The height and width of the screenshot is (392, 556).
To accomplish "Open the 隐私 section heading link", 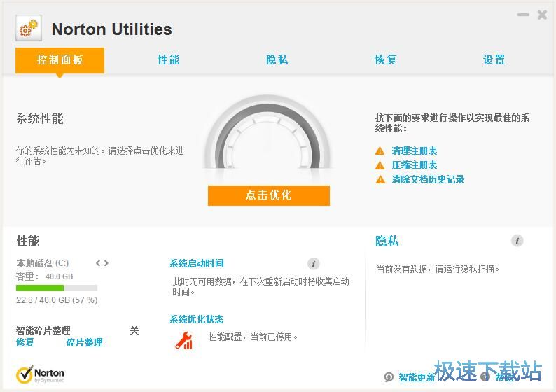I will click(387, 241).
